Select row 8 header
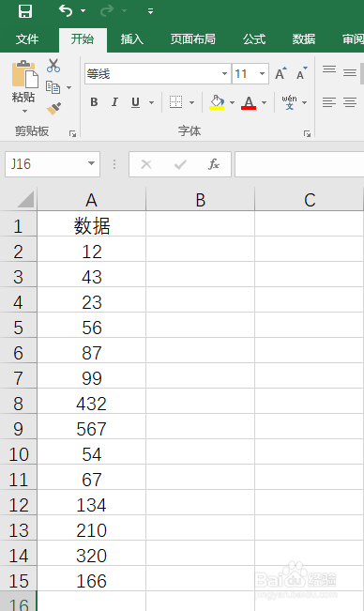The image size is (364, 611). [19, 403]
